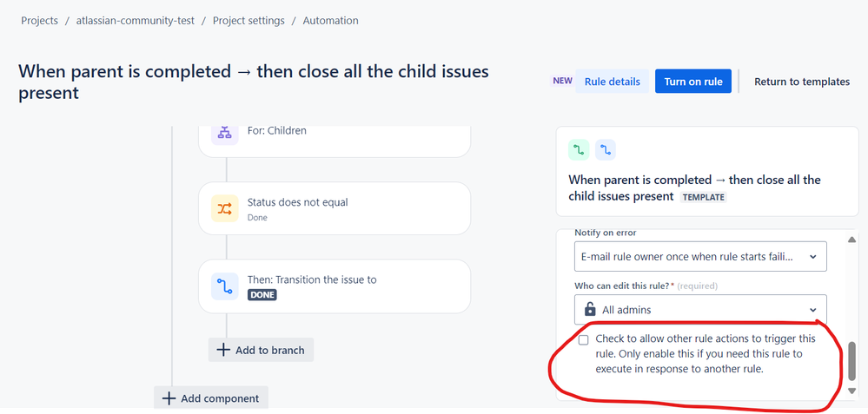Click the branch icon on For: Children
Image resolution: width=868 pixels, height=414 pixels.
[224, 132]
